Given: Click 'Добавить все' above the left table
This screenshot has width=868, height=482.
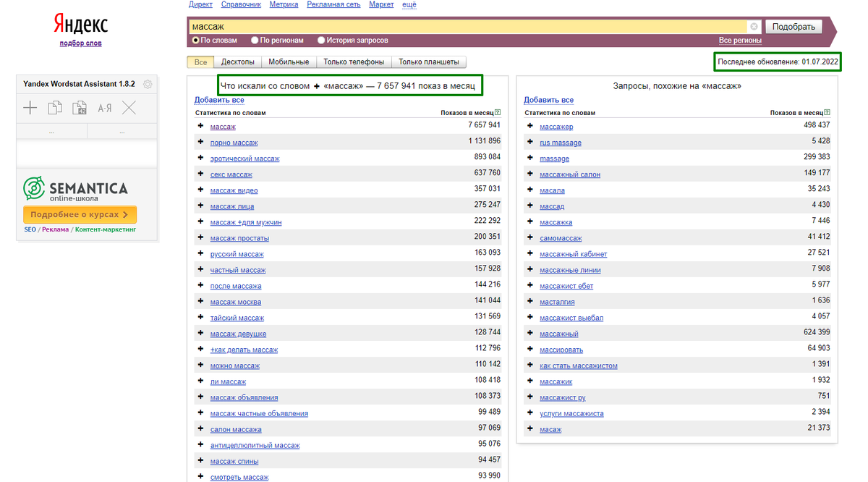Looking at the screenshot, I should tap(219, 100).
